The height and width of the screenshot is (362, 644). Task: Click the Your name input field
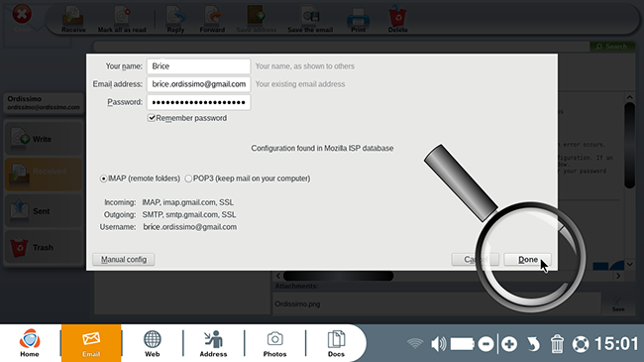[x=198, y=66]
